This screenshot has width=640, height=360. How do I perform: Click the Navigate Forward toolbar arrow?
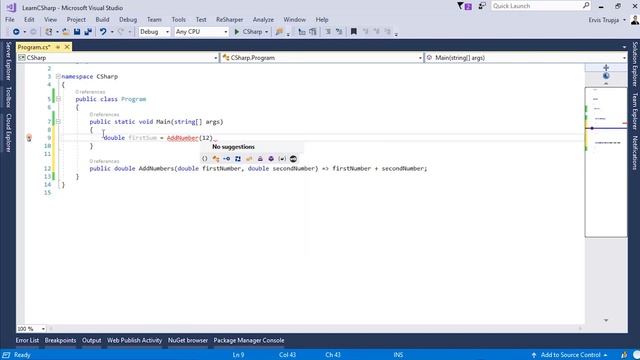(33, 31)
